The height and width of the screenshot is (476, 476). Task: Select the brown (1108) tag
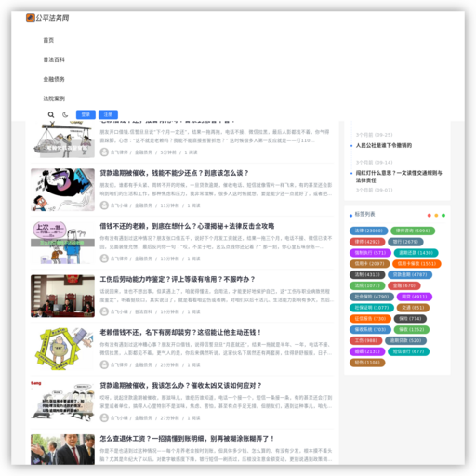point(367,363)
